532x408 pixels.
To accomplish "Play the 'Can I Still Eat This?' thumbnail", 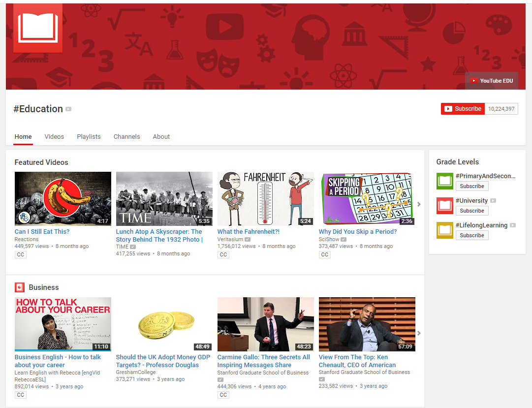I will [x=63, y=198].
